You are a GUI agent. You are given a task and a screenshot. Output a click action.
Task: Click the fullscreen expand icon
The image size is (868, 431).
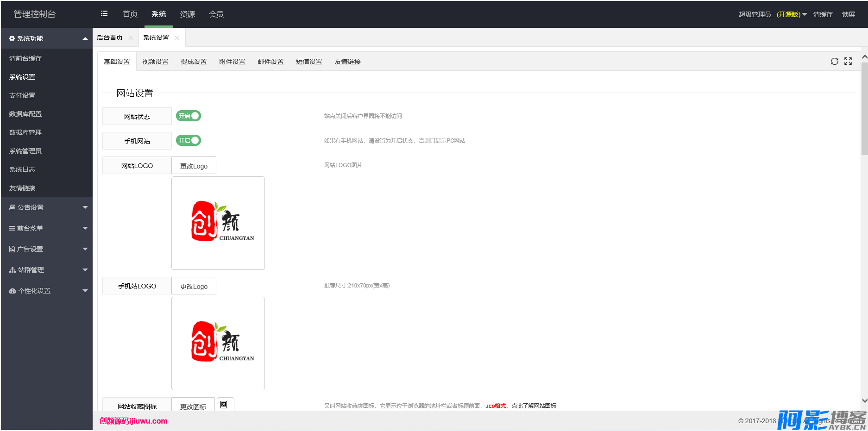click(848, 62)
